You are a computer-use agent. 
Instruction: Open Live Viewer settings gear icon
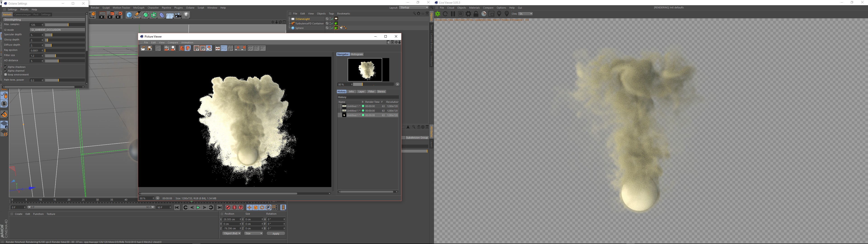pos(468,14)
